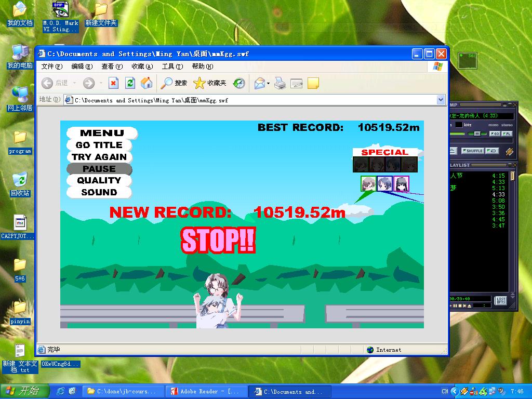Click the M.O.D. Mark VI Sting BMP icon
The image size is (532, 399).
(x=60, y=17)
